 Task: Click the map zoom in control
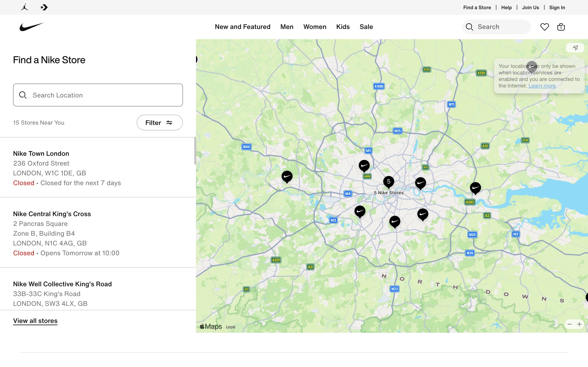pyautogui.click(x=580, y=324)
